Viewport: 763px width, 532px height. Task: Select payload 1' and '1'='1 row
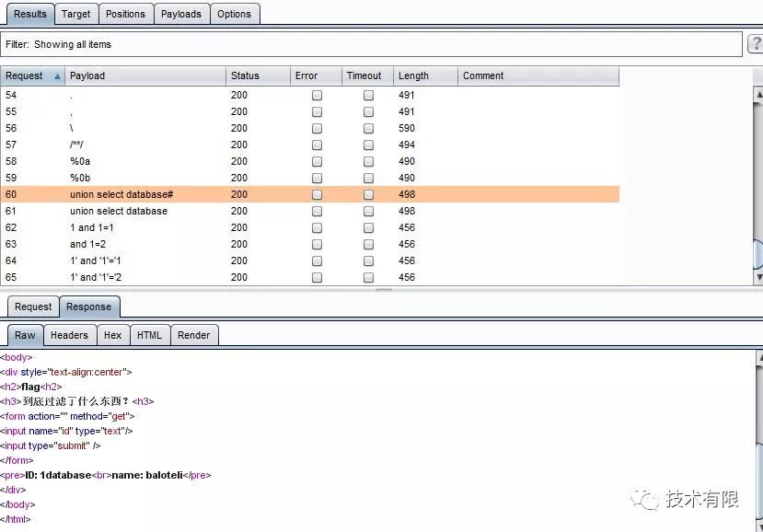click(309, 260)
